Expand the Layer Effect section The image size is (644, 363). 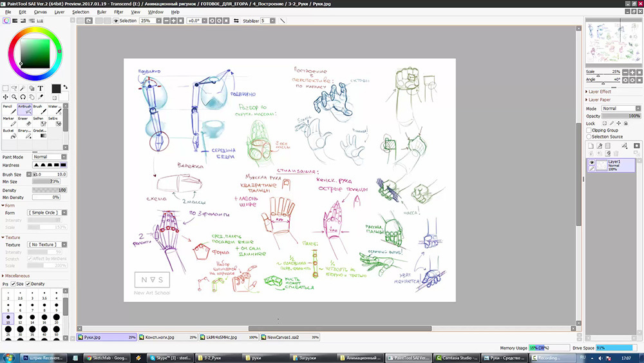(x=599, y=92)
